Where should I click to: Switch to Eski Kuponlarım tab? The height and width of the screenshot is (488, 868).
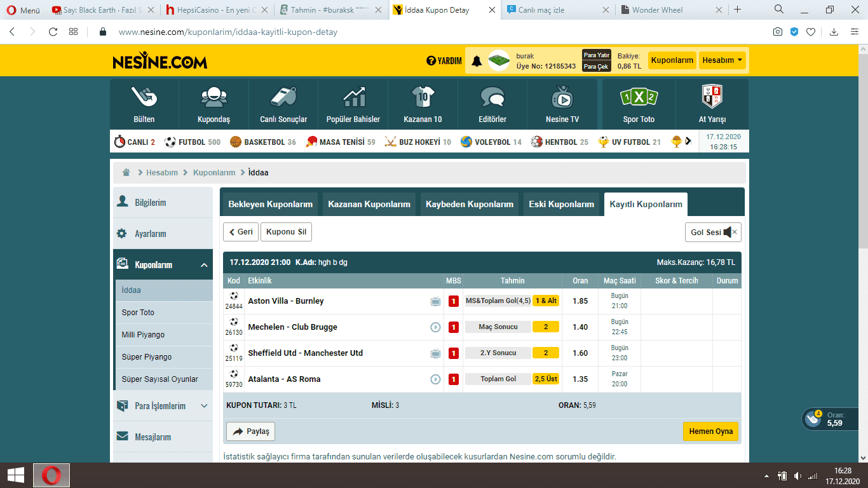click(x=562, y=204)
